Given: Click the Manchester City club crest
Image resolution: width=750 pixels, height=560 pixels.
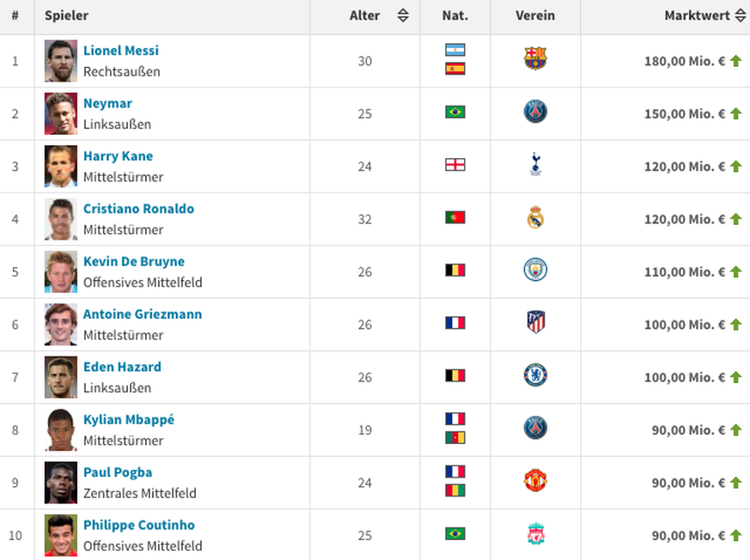Looking at the screenshot, I should [535, 271].
